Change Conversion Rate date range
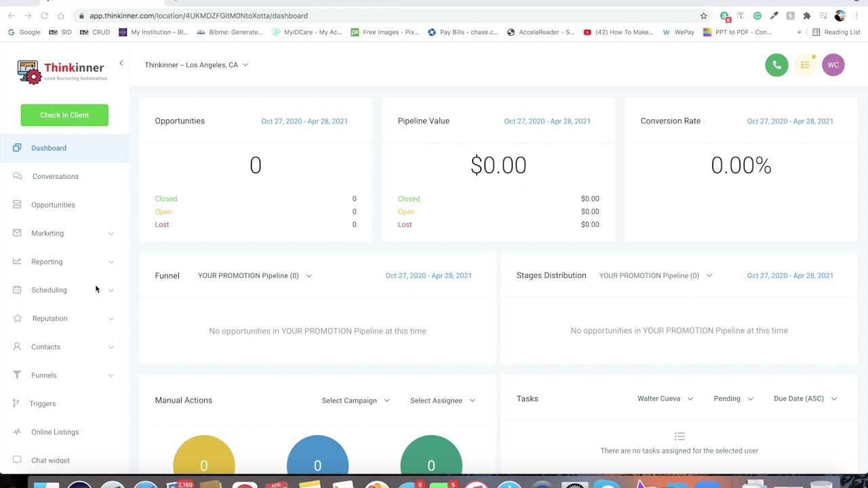The width and height of the screenshot is (868, 488). [790, 121]
